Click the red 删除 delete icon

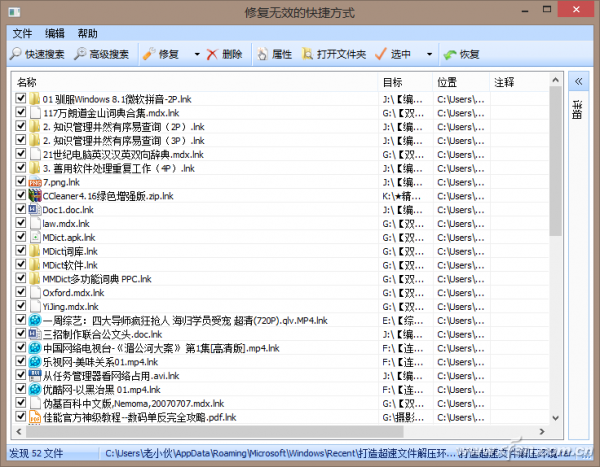(213, 54)
